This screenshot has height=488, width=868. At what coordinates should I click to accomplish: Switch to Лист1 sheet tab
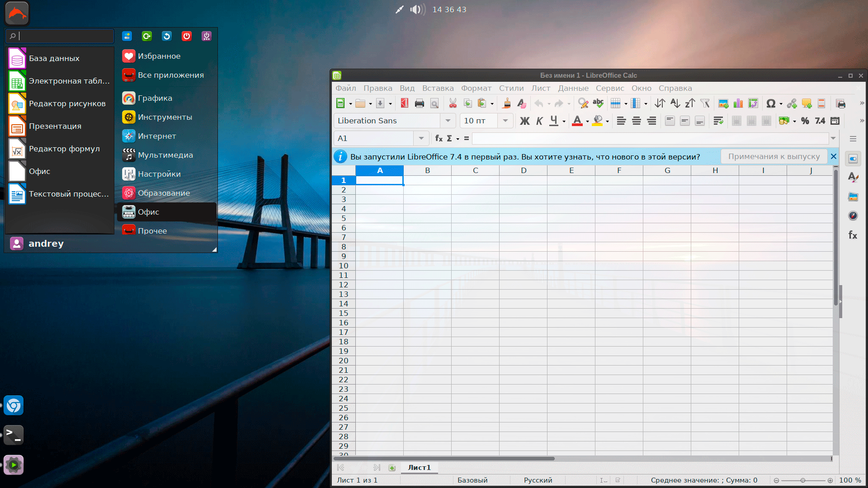pos(419,468)
